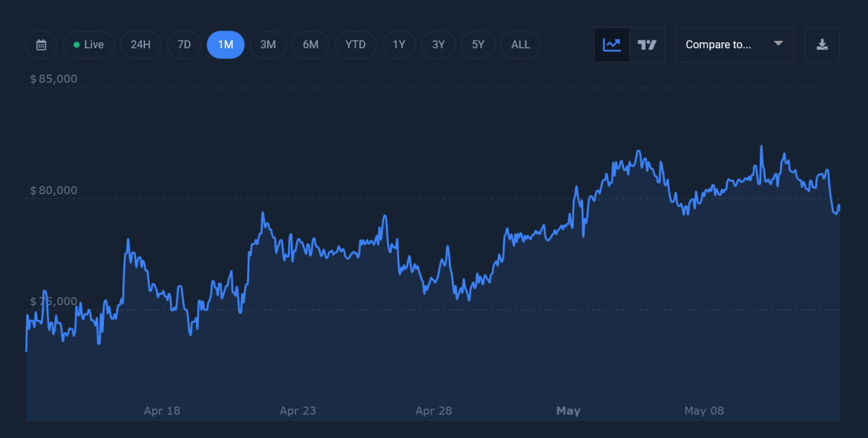
Task: Select the 6M time range
Action: (311, 45)
